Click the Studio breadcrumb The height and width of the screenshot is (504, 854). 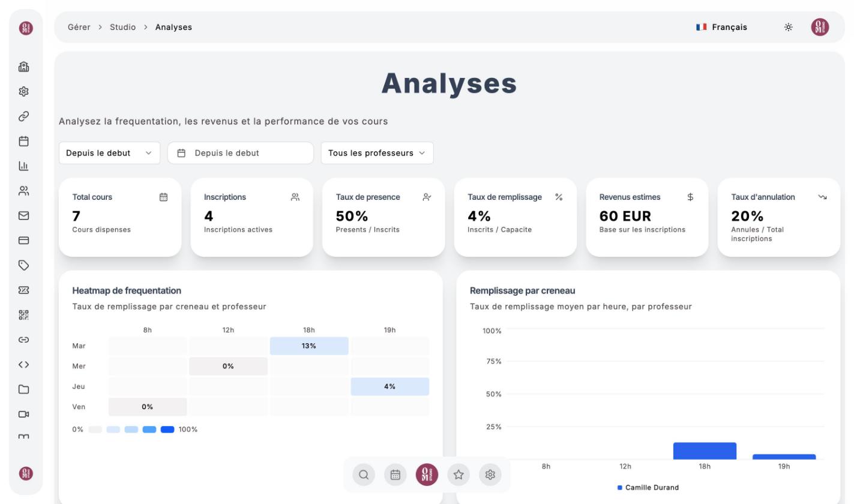click(x=122, y=27)
